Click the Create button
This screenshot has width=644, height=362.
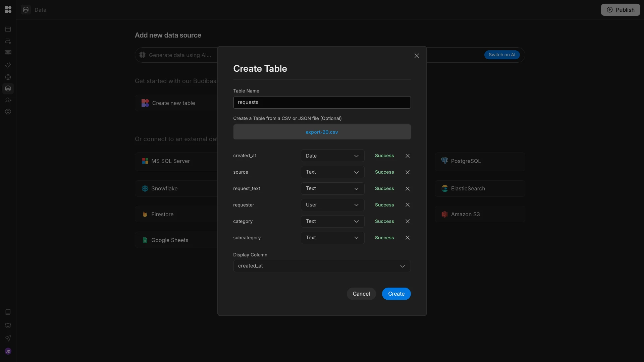tap(396, 294)
